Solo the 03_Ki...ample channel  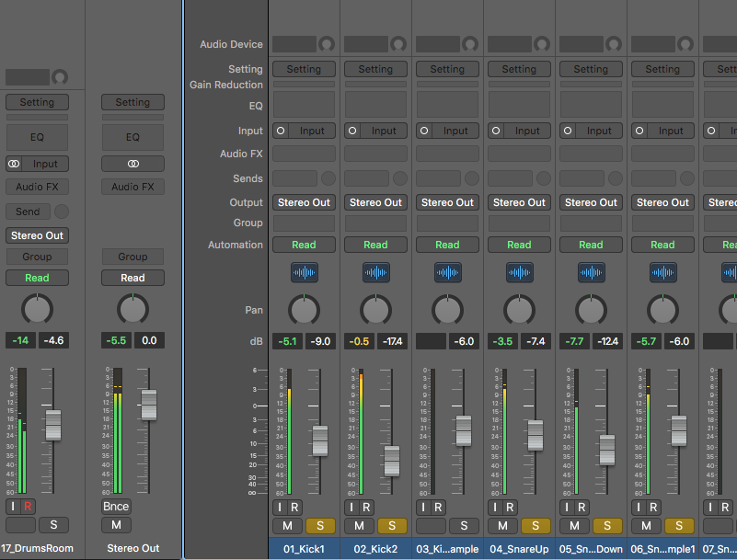[x=464, y=526]
